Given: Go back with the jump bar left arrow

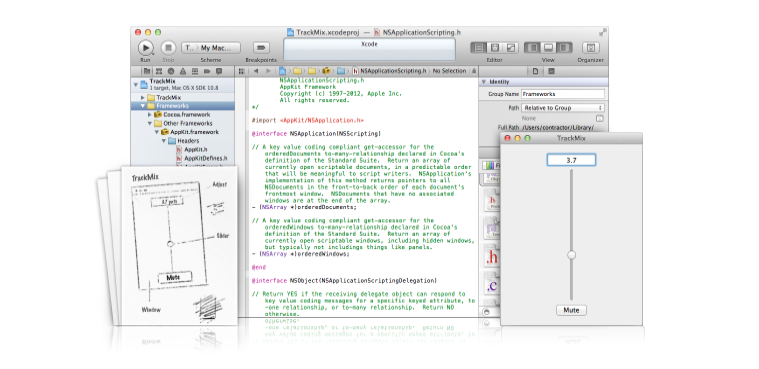Looking at the screenshot, I should 256,71.
